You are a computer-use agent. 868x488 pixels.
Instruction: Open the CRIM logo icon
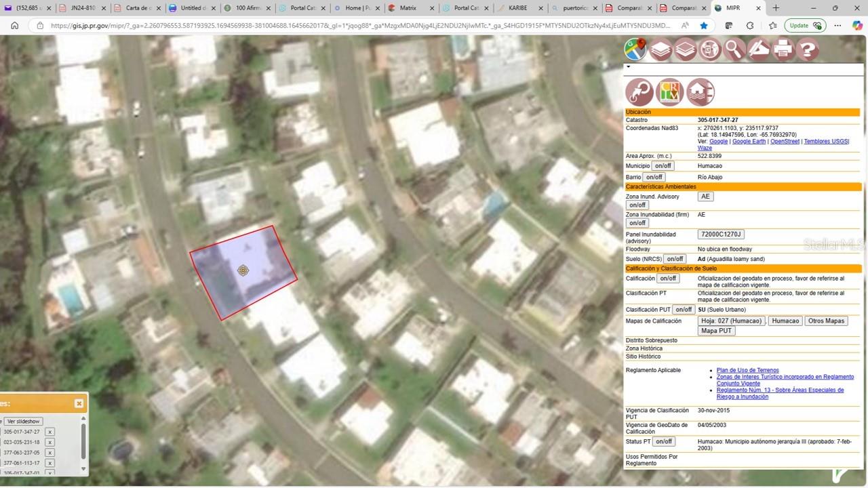pyautogui.click(x=669, y=92)
